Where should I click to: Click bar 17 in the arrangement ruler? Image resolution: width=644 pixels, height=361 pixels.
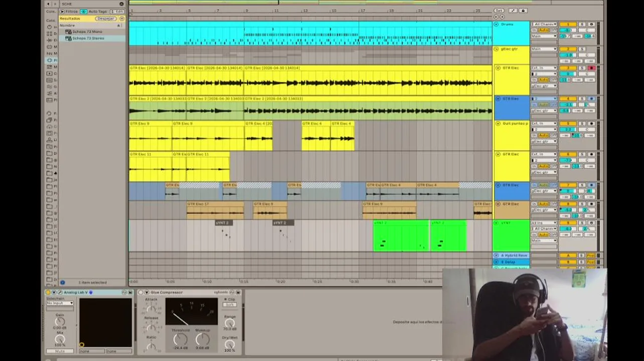click(x=362, y=11)
